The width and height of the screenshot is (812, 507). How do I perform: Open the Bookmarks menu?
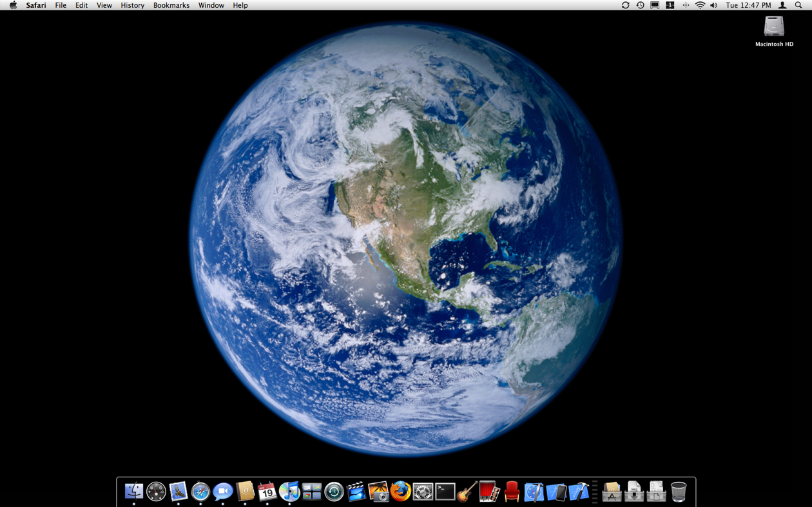[x=171, y=5]
